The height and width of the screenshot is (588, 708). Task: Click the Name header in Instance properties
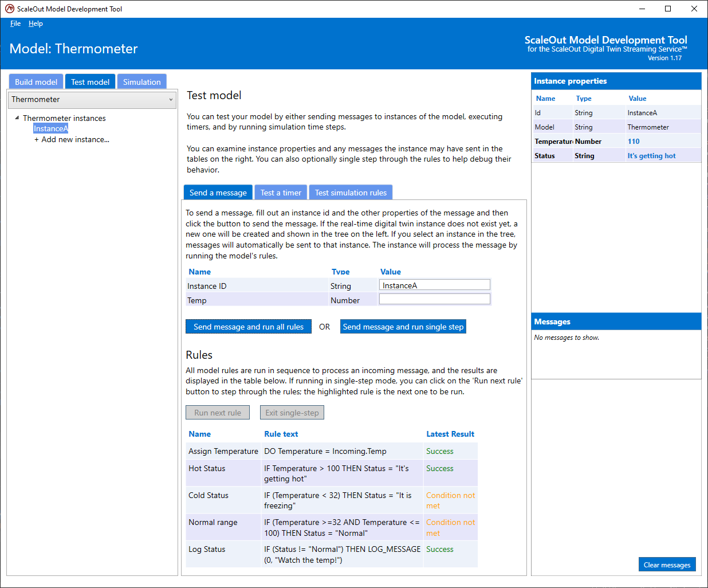pyautogui.click(x=546, y=99)
